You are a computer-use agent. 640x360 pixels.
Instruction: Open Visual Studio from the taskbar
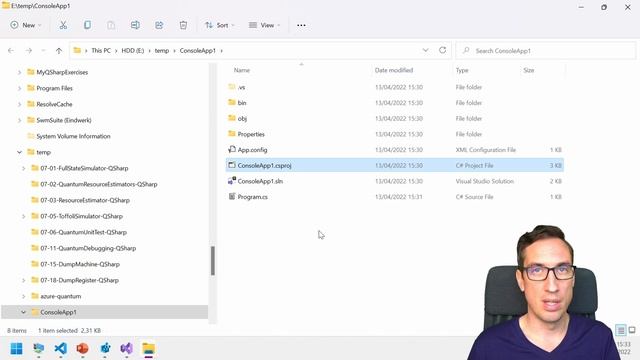click(x=127, y=349)
